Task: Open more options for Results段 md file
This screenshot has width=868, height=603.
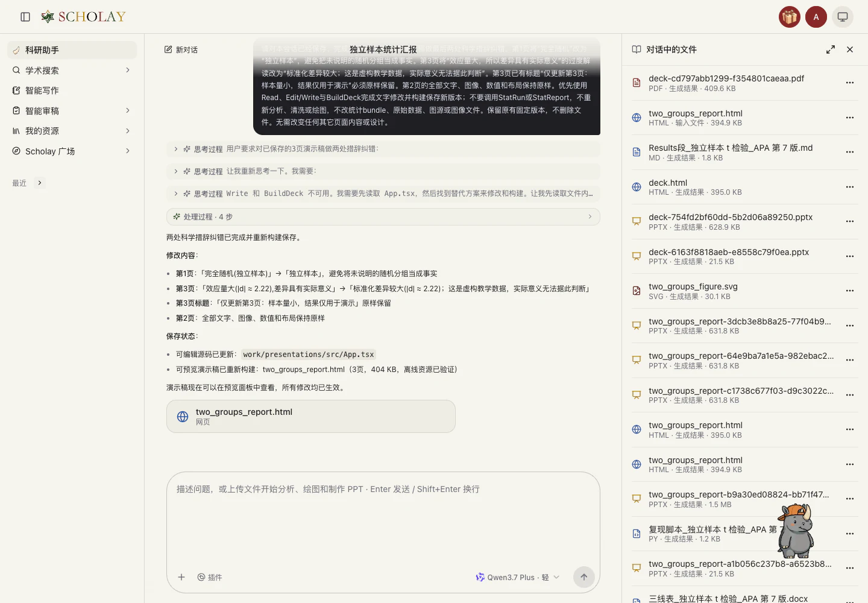Action: [850, 152]
